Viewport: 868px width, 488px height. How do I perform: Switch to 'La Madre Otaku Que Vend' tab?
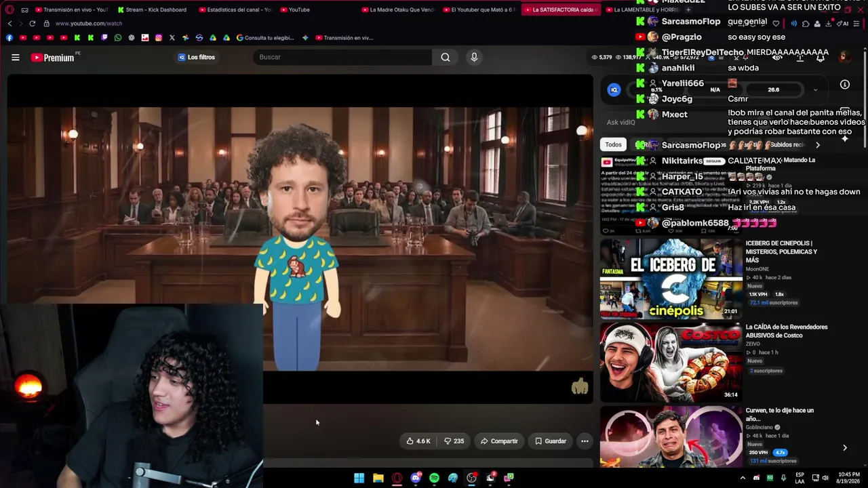(398, 10)
